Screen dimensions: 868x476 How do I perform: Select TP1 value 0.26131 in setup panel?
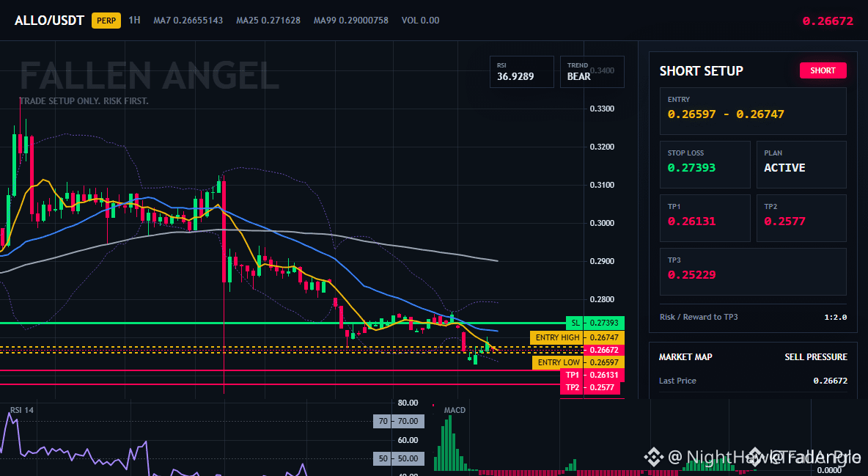[691, 221]
